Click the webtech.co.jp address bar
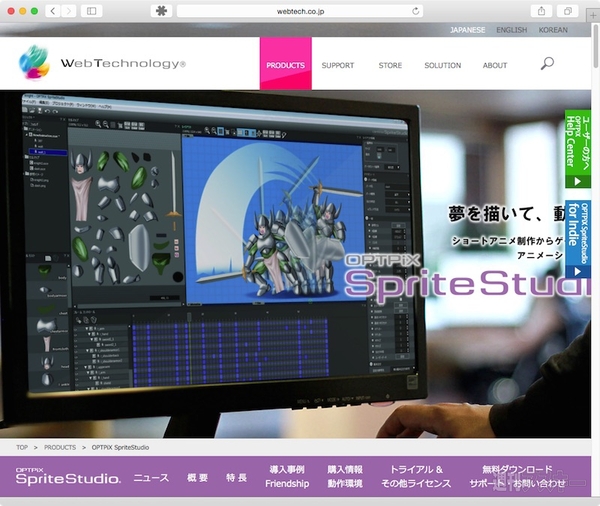 (x=300, y=11)
